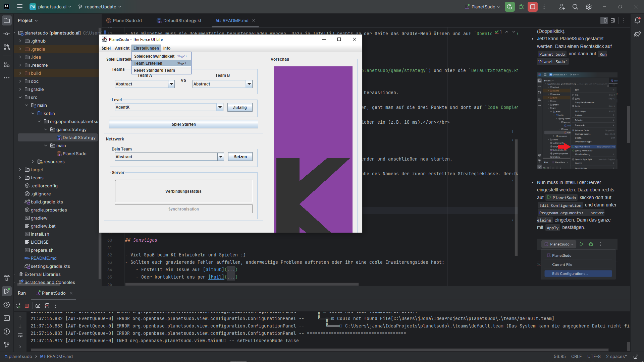Image resolution: width=644 pixels, height=362 pixels.
Task: Click the Setzen button
Action: (x=240, y=157)
